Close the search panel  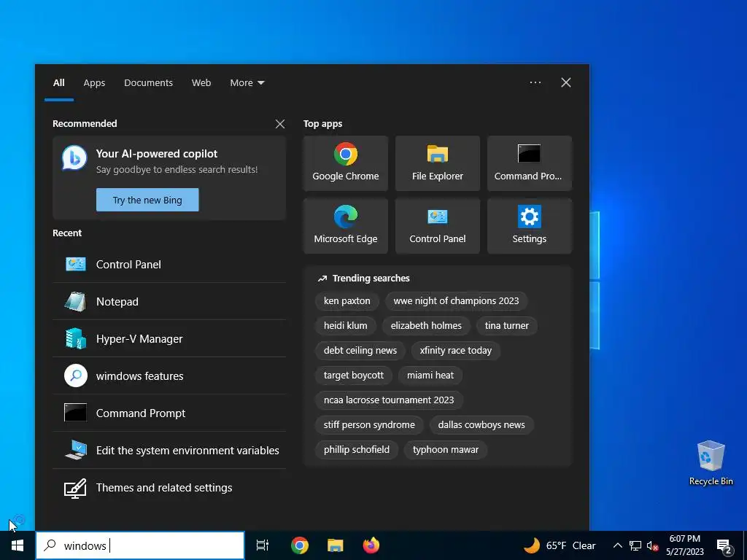[566, 82]
